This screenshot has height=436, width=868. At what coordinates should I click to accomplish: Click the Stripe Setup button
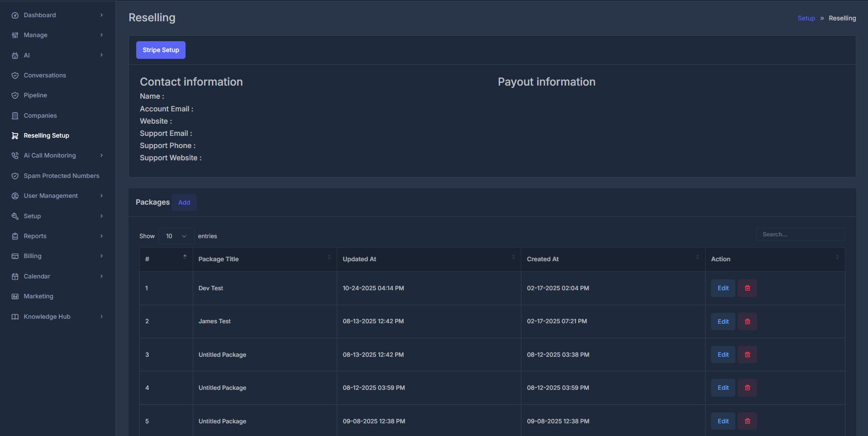coord(161,50)
